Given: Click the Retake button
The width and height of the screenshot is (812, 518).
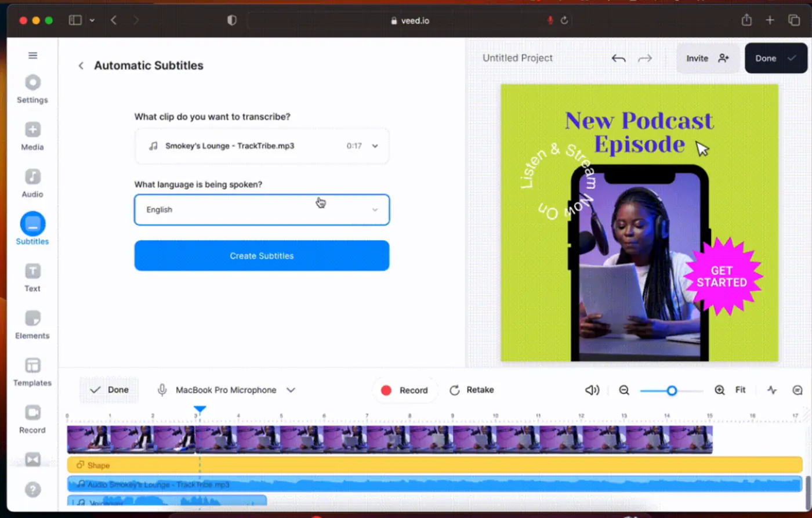Looking at the screenshot, I should [472, 390].
